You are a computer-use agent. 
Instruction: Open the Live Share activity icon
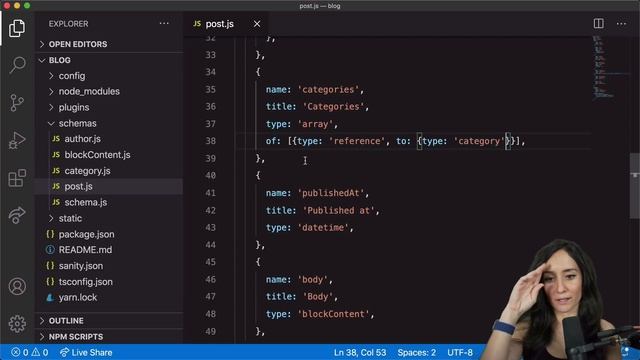click(x=17, y=215)
